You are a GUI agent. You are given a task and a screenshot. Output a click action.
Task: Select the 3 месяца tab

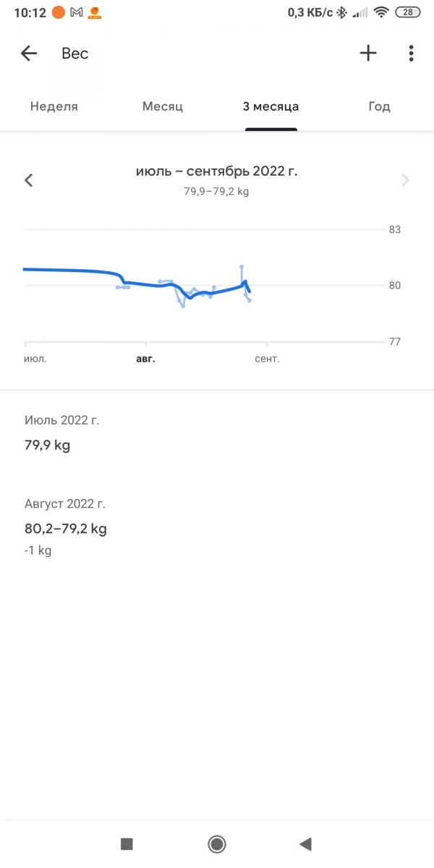[x=271, y=106]
